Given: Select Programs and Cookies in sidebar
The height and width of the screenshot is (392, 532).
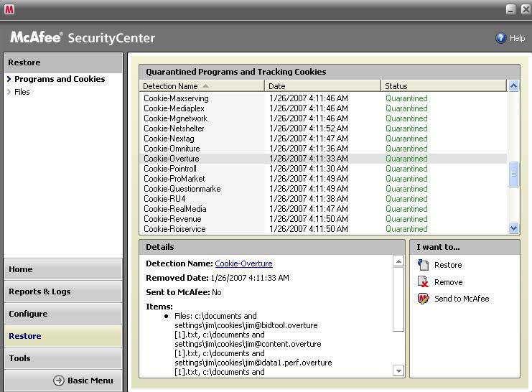Looking at the screenshot, I should point(60,79).
